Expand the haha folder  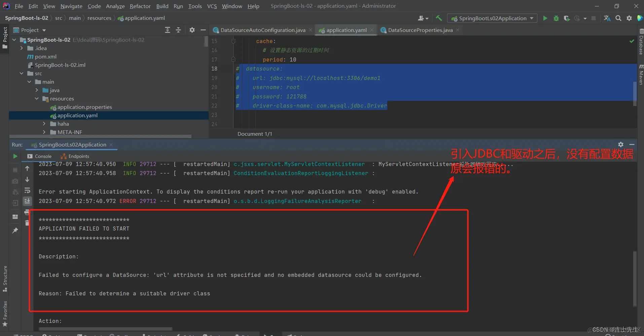coord(44,124)
